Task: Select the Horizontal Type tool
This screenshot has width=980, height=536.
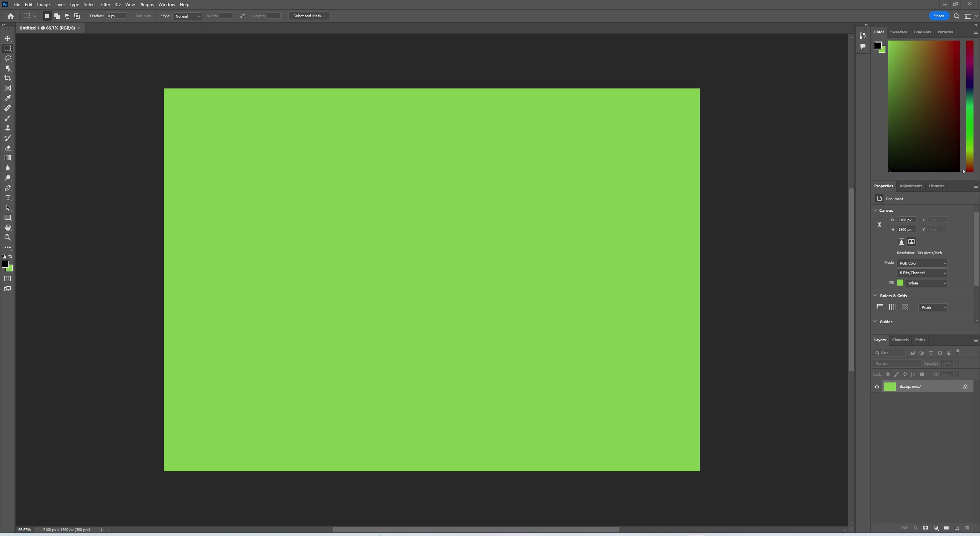Action: 8,198
